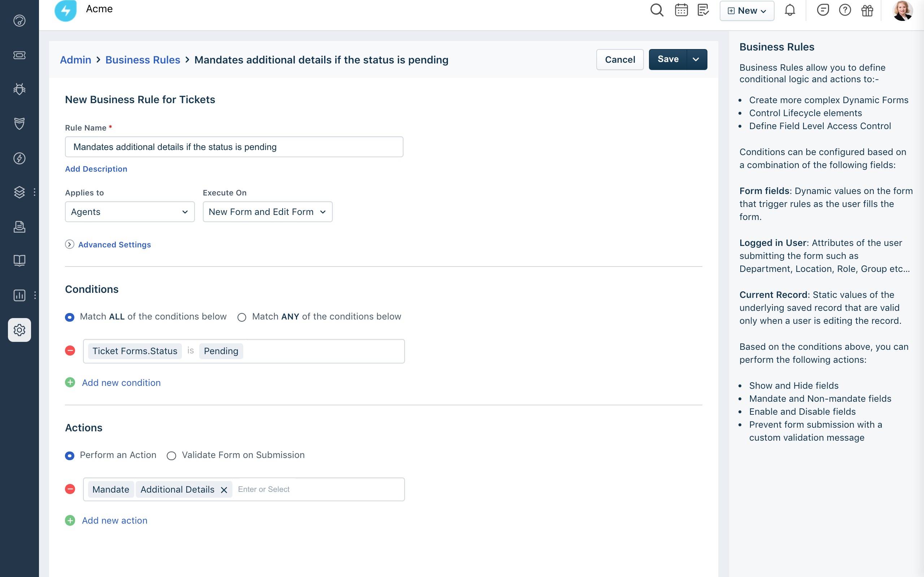Screen dimensions: 924x577
Task: Open the Admin gear icon in sidebar
Action: 19,330
